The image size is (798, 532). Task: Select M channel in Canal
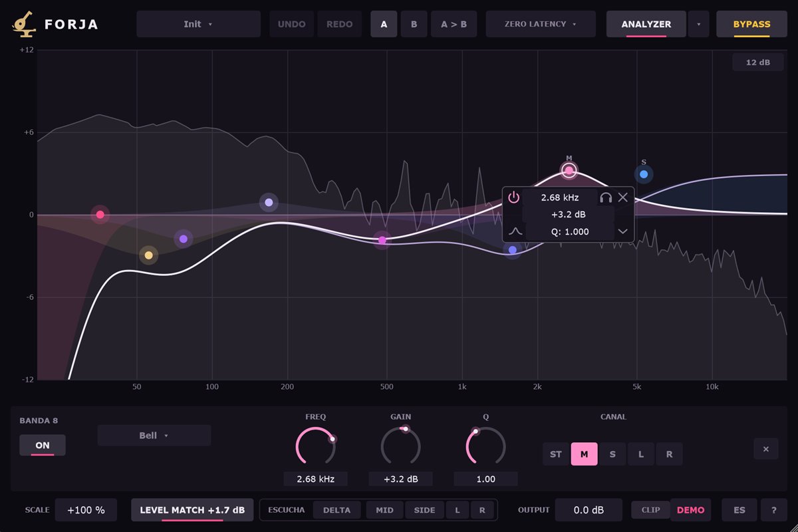(585, 454)
